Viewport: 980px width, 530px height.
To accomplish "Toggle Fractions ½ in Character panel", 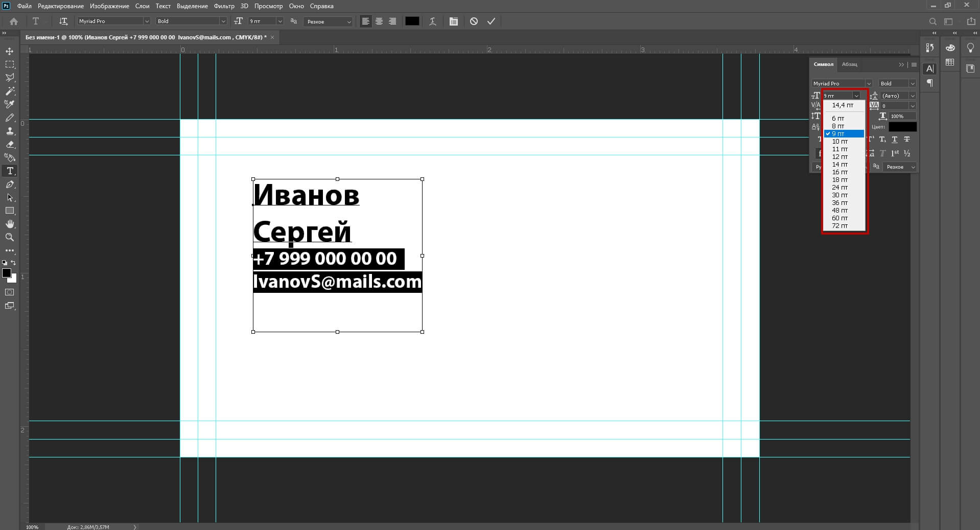I will (907, 153).
